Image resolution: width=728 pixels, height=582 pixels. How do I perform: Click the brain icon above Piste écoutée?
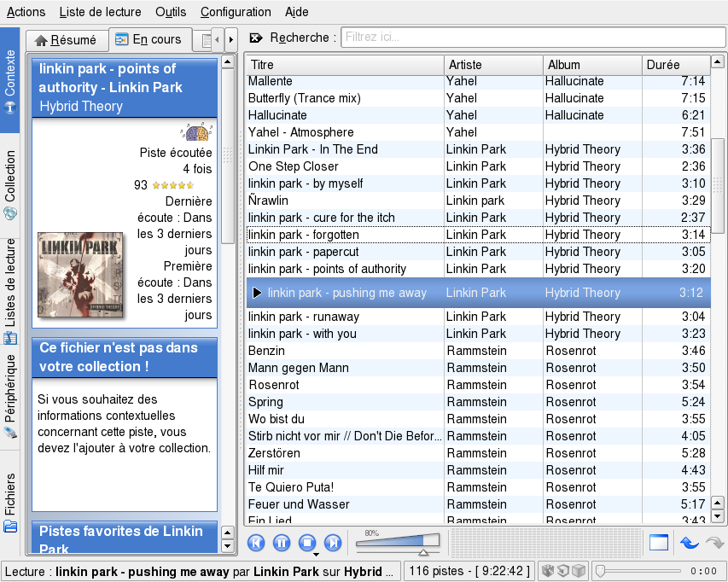click(197, 132)
